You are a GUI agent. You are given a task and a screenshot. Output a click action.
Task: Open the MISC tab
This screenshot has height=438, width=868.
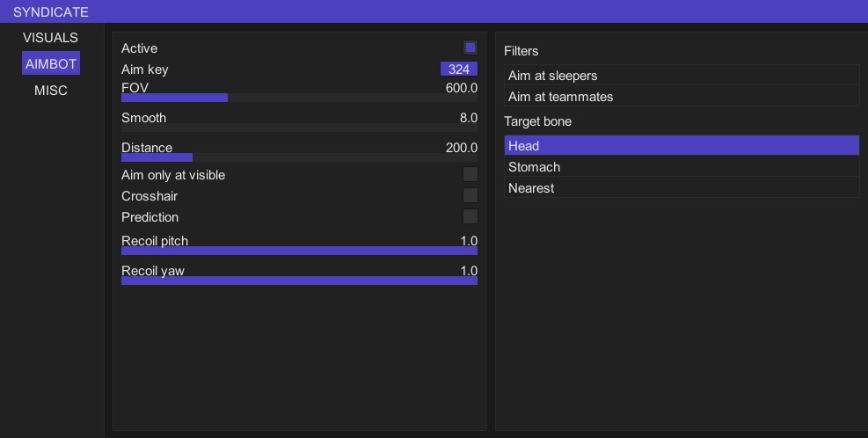click(51, 91)
